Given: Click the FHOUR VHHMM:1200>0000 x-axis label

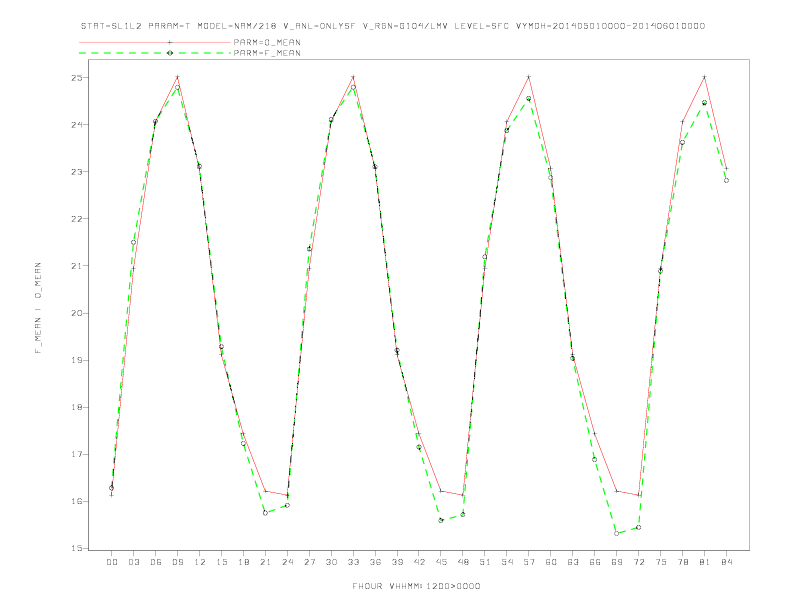Looking at the screenshot, I should [416, 586].
